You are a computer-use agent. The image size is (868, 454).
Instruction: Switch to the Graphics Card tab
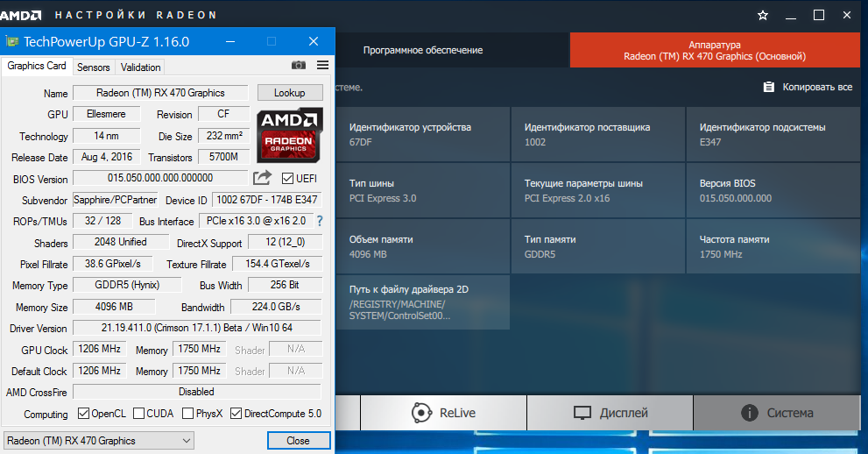pyautogui.click(x=37, y=66)
